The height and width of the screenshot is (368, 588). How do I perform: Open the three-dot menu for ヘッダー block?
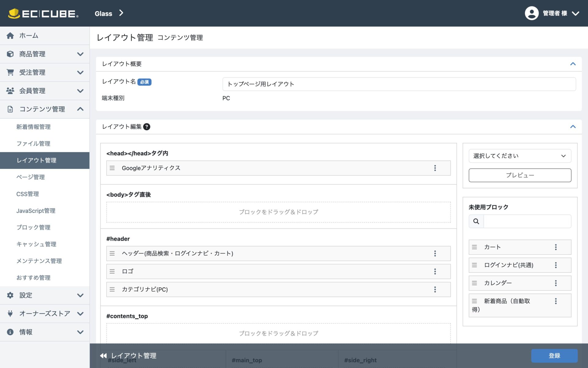435,253
